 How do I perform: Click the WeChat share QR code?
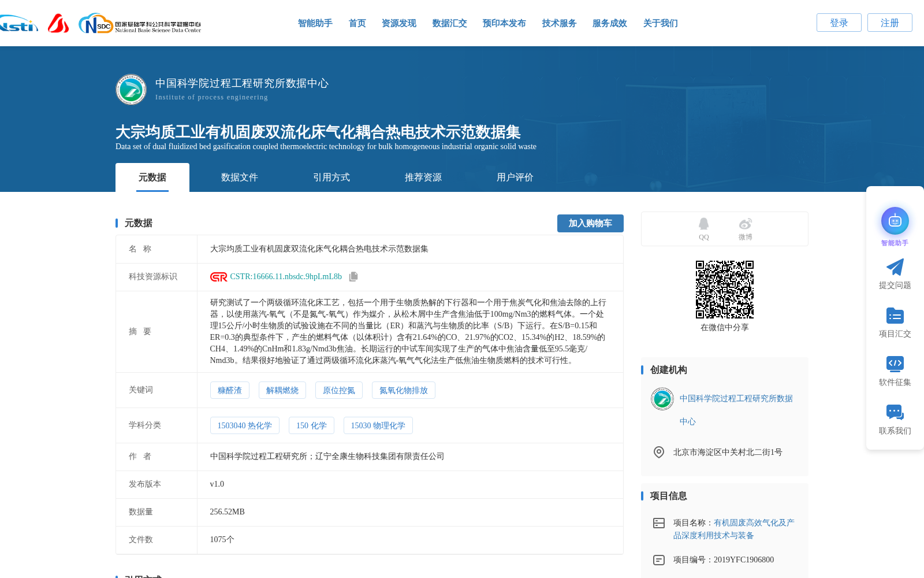click(725, 290)
